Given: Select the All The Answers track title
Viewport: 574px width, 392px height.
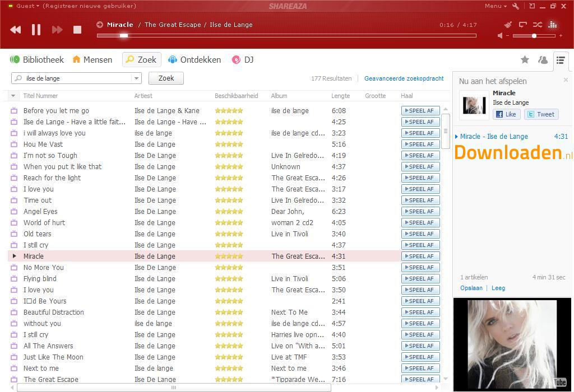Looking at the screenshot, I should 48,346.
